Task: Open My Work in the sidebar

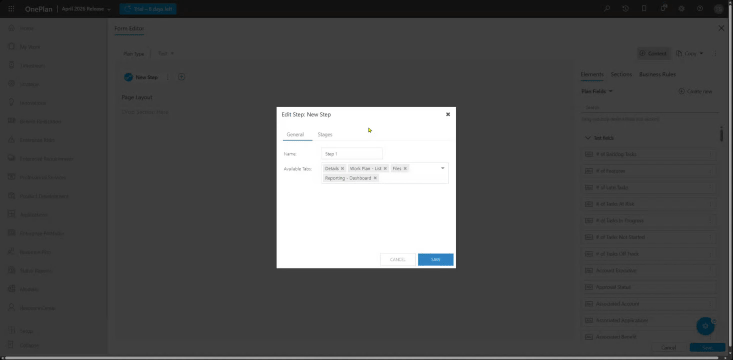Action: pyautogui.click(x=24, y=47)
